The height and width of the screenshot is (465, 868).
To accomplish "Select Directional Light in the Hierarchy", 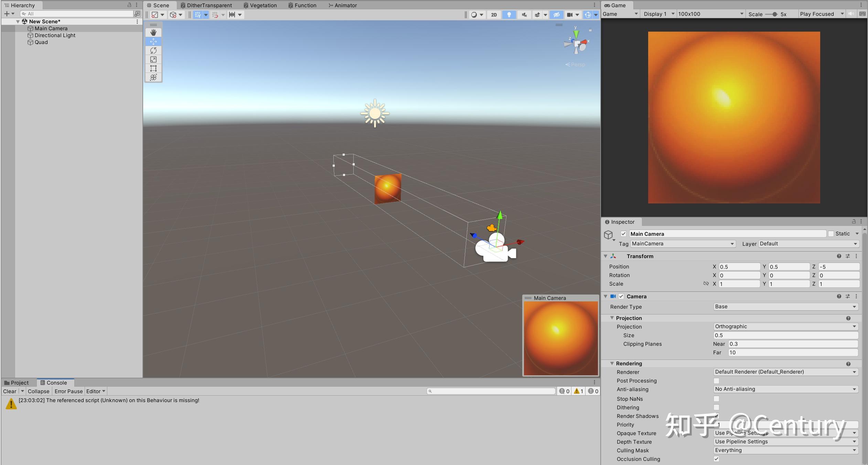I will tap(55, 35).
